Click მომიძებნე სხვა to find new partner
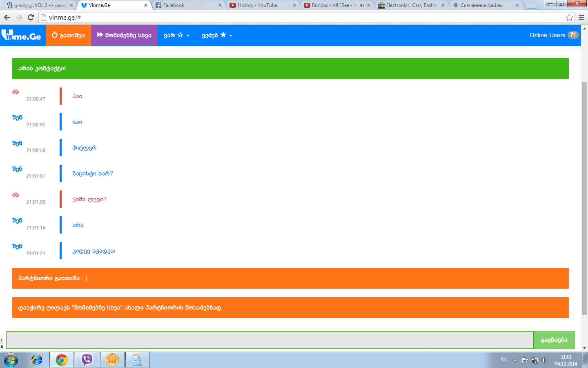 click(124, 35)
